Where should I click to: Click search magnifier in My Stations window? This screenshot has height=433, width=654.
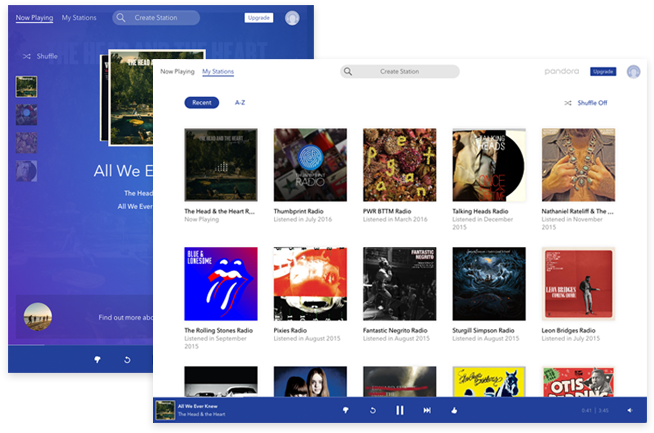pos(347,72)
